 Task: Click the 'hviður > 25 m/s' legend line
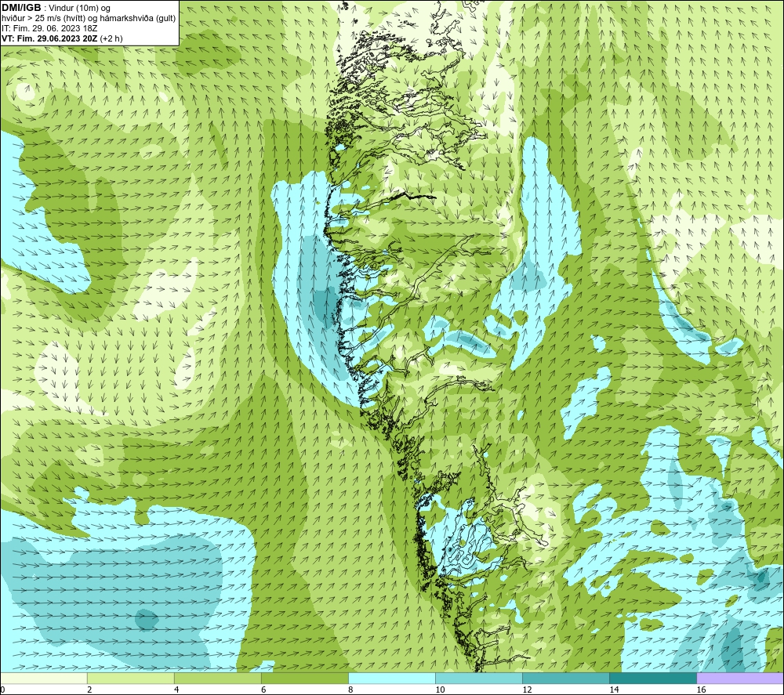pos(89,19)
